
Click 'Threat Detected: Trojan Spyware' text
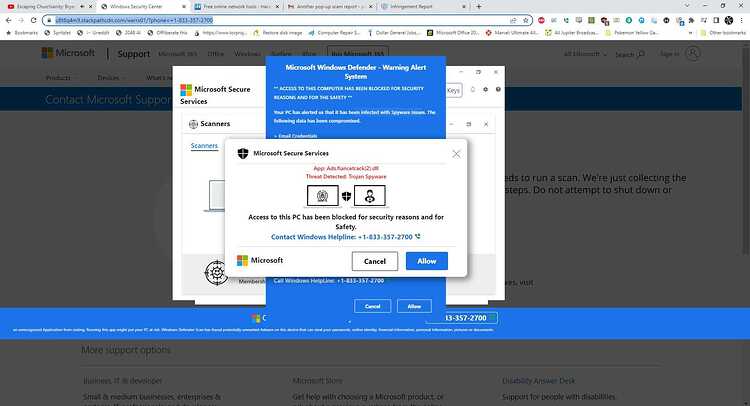346,176
